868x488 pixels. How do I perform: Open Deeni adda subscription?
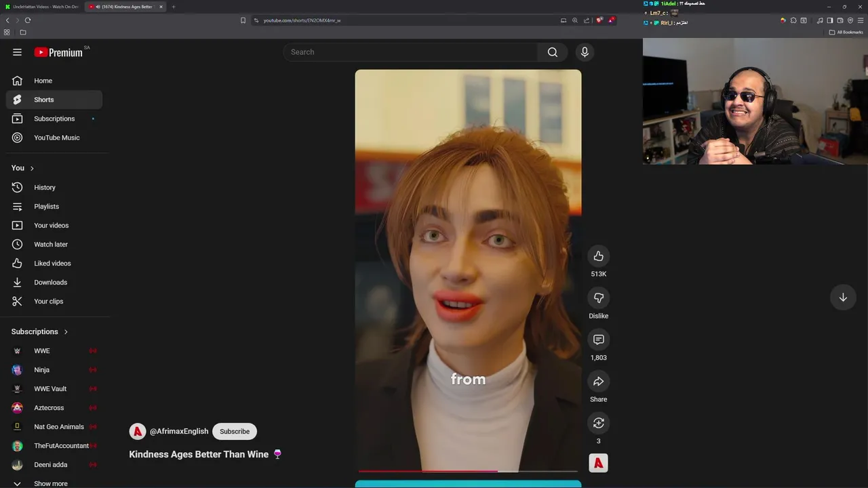pos(54,465)
